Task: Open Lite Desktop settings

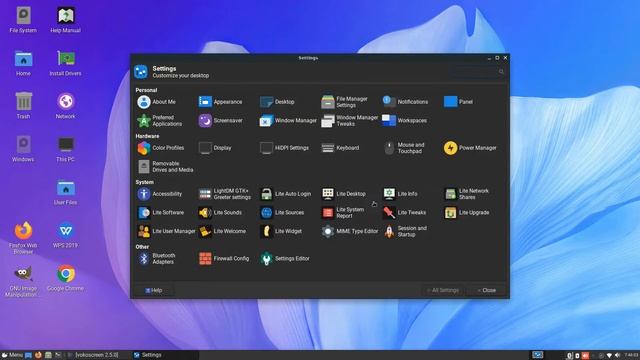Action: pos(344,194)
